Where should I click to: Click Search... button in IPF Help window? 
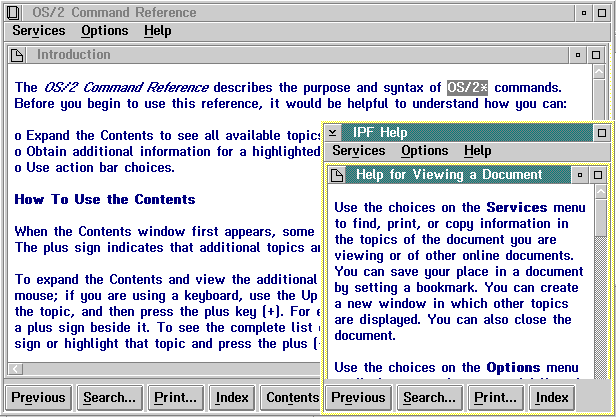tap(429, 397)
